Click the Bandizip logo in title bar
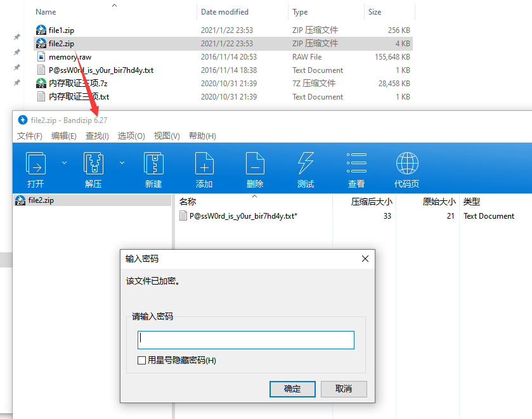 [x=22, y=119]
